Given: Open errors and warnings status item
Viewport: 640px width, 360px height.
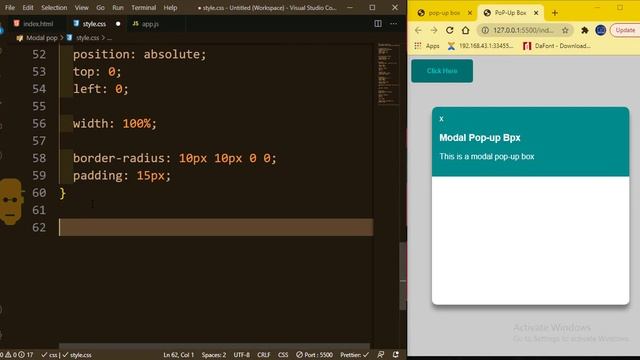Looking at the screenshot, I should coord(16,355).
